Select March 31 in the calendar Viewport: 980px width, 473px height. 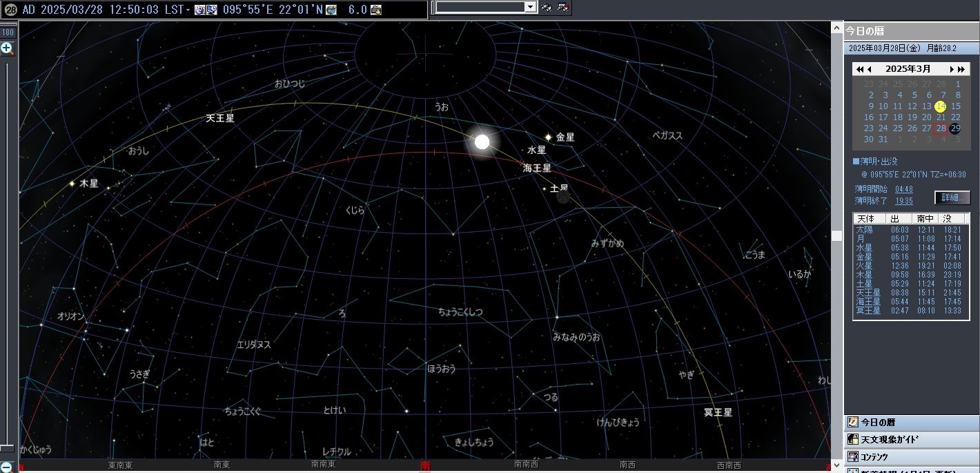883,139
